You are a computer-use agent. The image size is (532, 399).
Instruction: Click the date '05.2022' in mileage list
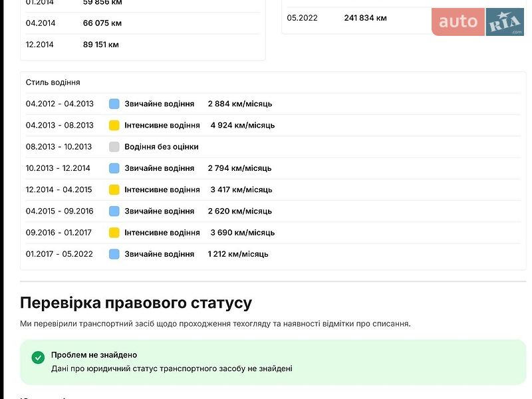coord(302,18)
